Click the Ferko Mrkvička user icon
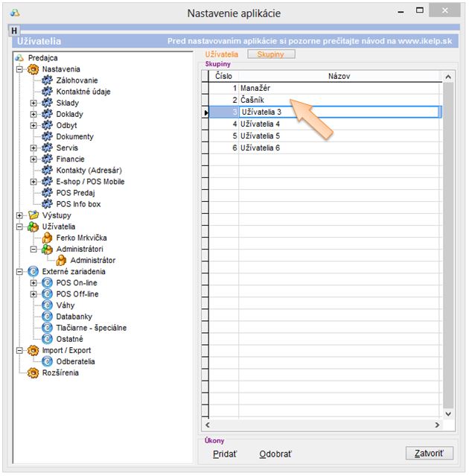 tap(48, 238)
